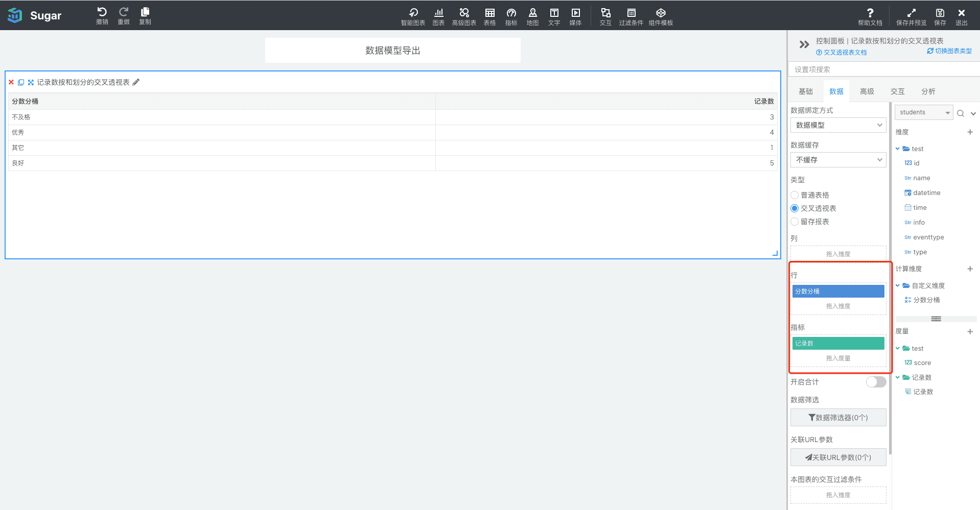Click the pencil icon to edit chart title
Image resolution: width=980 pixels, height=510 pixels.
[136, 82]
